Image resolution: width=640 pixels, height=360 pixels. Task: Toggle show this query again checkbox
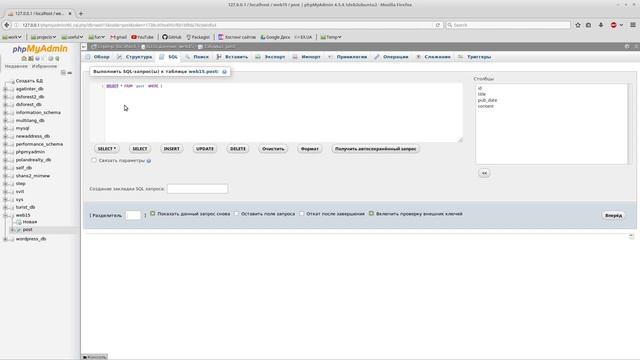[x=153, y=213]
